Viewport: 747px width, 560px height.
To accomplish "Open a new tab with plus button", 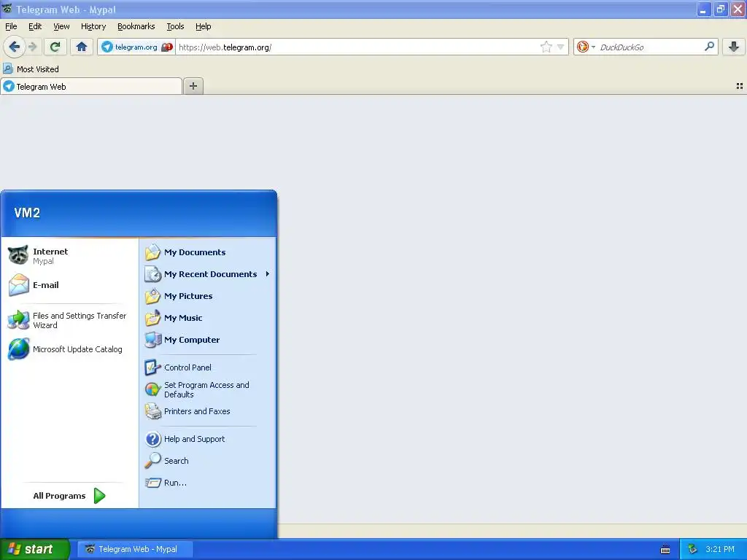I will pos(193,86).
